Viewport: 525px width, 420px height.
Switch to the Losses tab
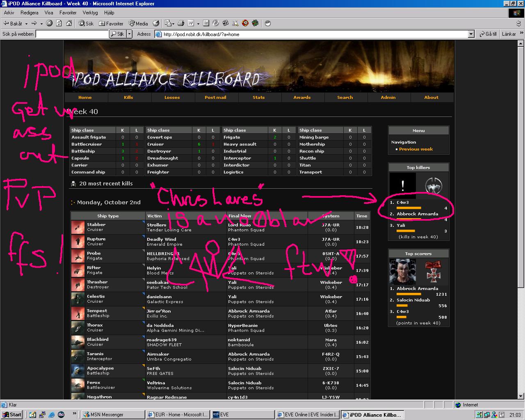172,97
